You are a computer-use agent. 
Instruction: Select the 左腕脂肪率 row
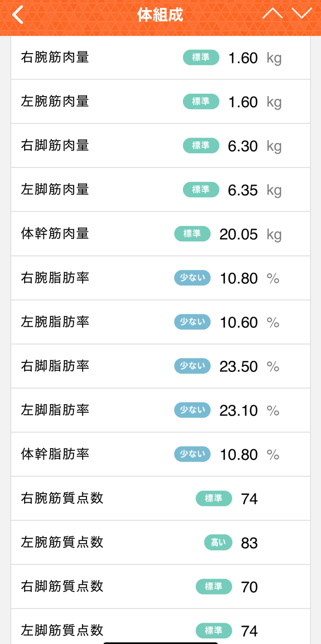[x=160, y=322]
